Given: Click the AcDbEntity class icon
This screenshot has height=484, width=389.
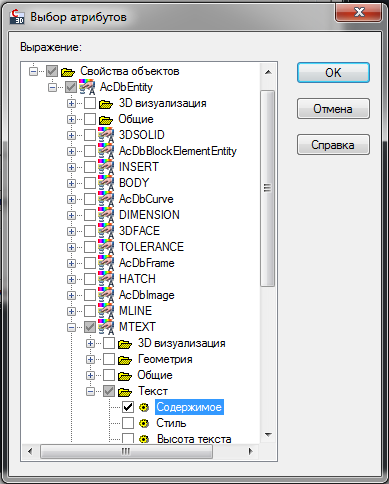Looking at the screenshot, I should pyautogui.click(x=87, y=87).
